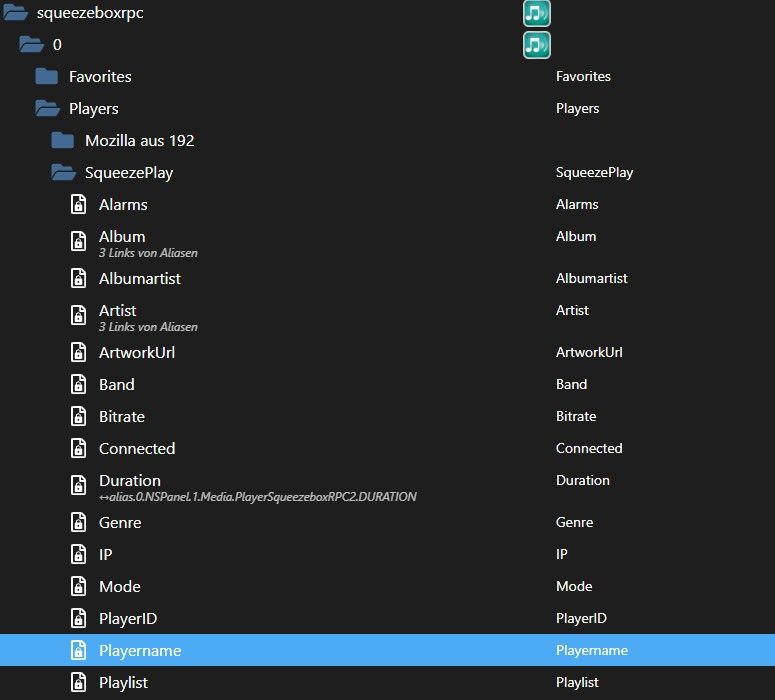Click the Alarms name column text
The height and width of the screenshot is (700, 775).
coord(577,204)
